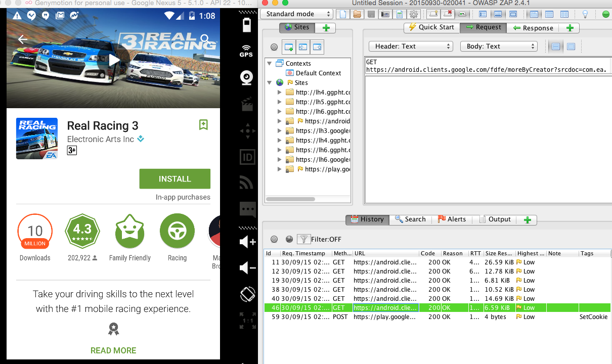Screen dimensions: 612x364
Task: Toggle the History globe icon beside Filter
Action: pos(289,239)
